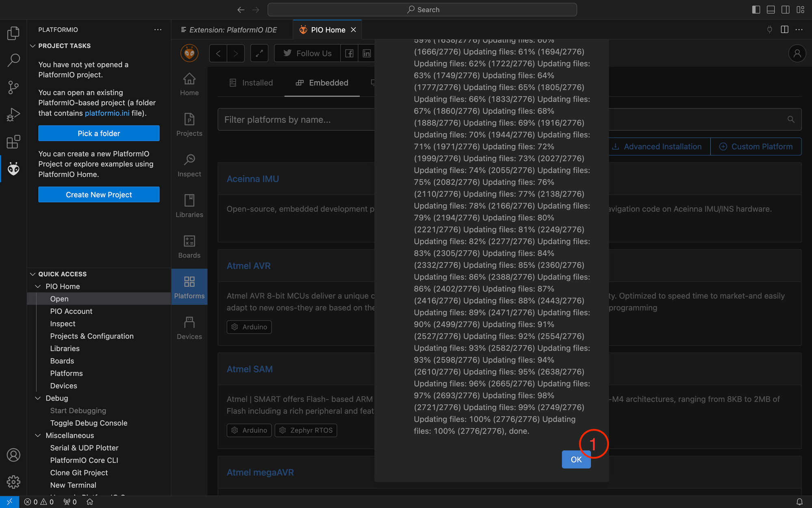Toggle the primary sidebar layout button
The height and width of the screenshot is (508, 812).
pyautogui.click(x=756, y=9)
